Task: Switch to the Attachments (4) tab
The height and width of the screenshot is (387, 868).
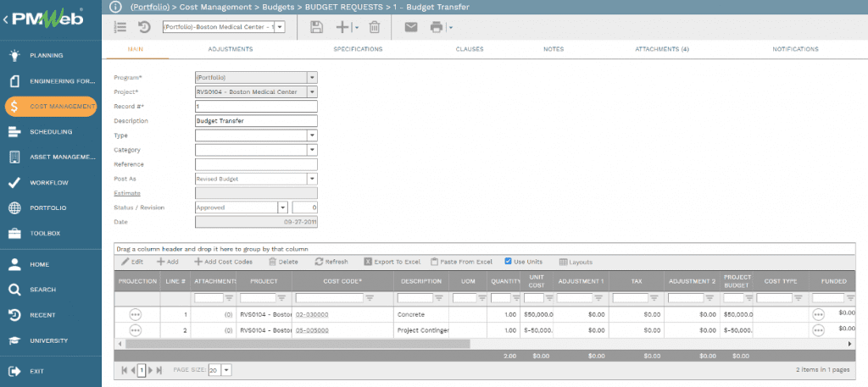Action: coord(661,49)
